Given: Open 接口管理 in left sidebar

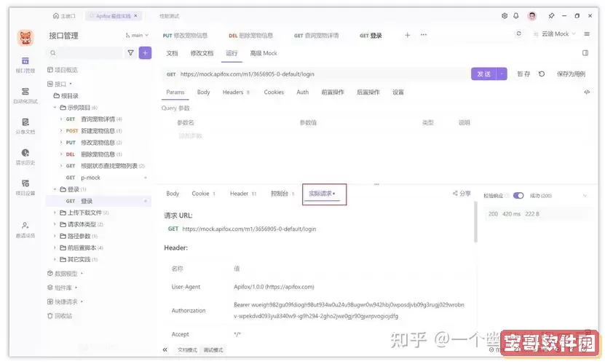Looking at the screenshot, I should pyautogui.click(x=25, y=65).
